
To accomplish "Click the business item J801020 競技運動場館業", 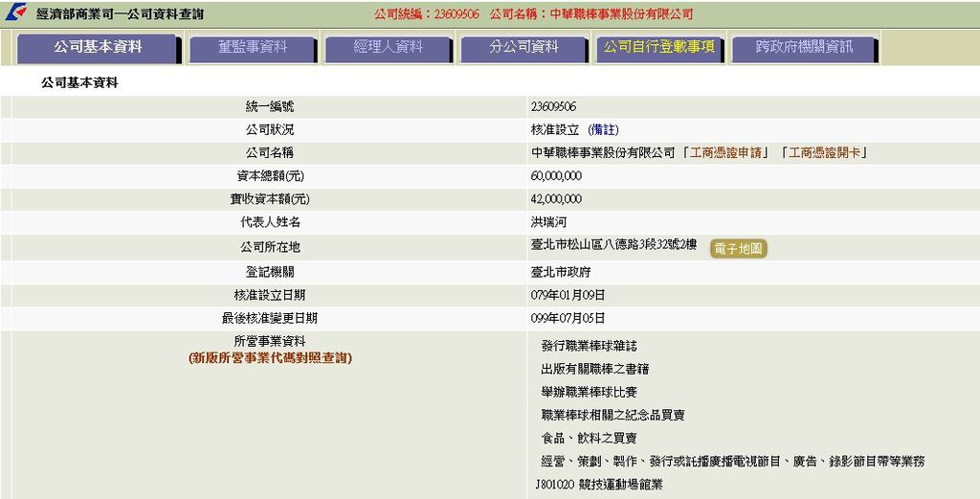I will [599, 485].
